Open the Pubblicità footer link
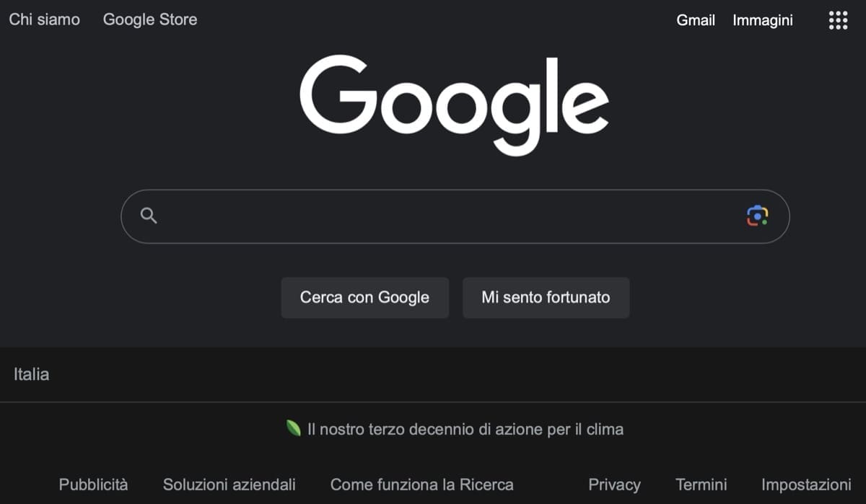 coord(94,485)
